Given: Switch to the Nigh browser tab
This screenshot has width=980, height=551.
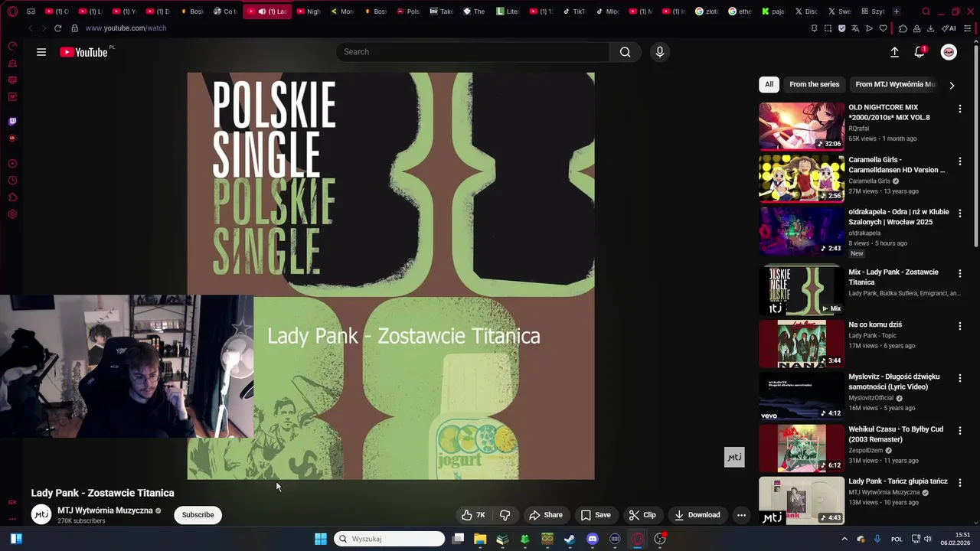Looking at the screenshot, I should point(308,11).
